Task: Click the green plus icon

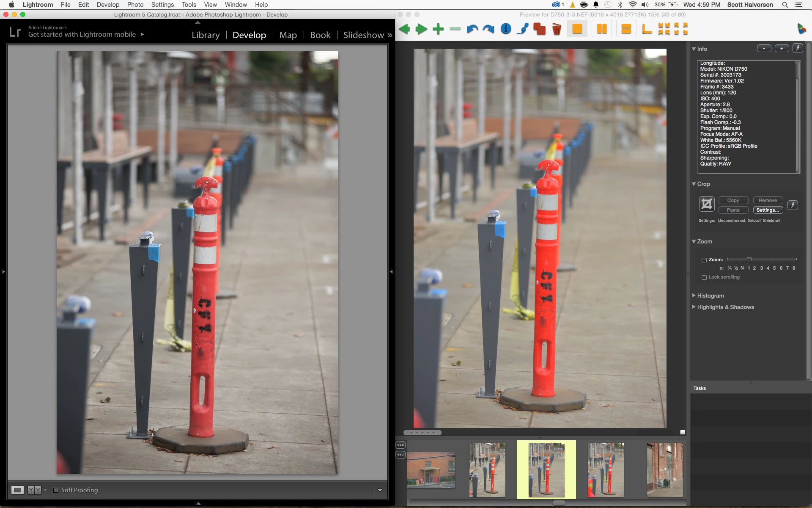Action: pos(438,29)
